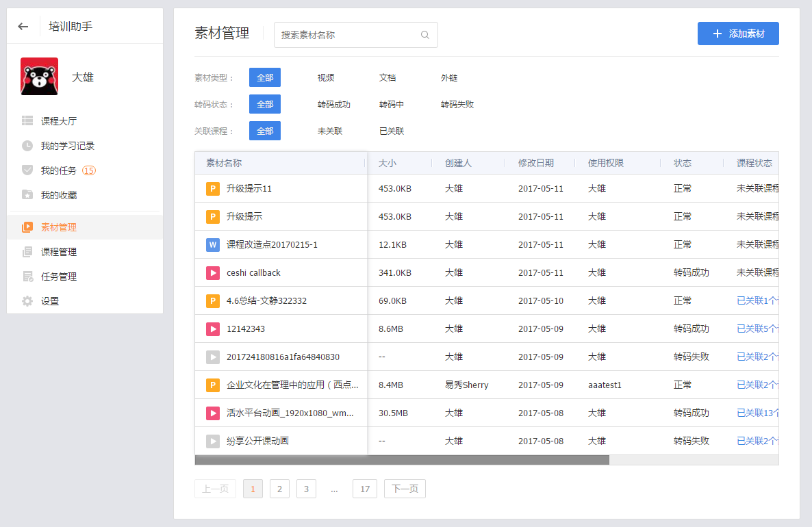The image size is (812, 527).
Task: Click the 15 badge beside 我的任务
Action: pos(89,170)
